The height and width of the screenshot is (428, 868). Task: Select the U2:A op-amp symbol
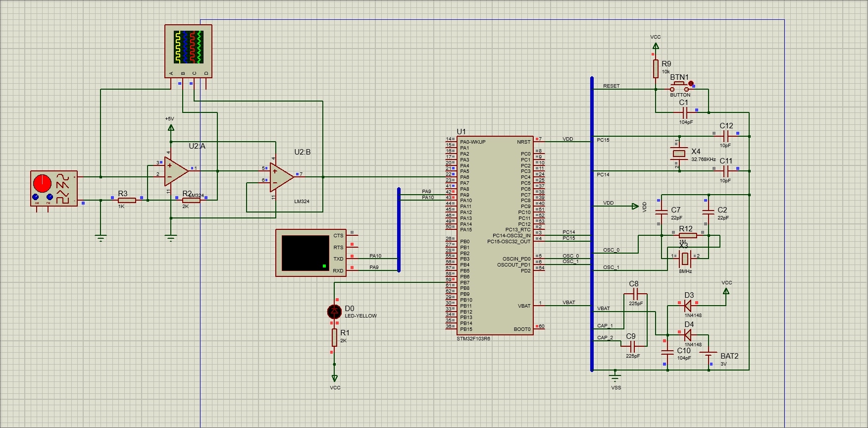(176, 171)
